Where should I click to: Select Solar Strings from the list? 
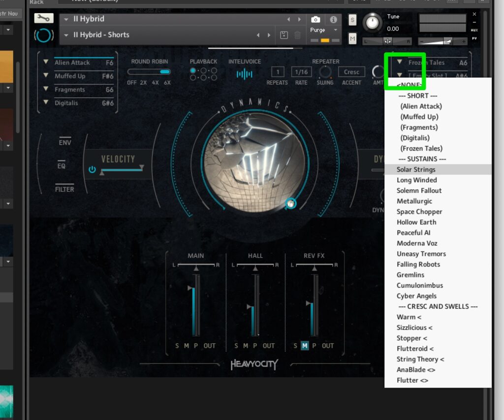416,169
